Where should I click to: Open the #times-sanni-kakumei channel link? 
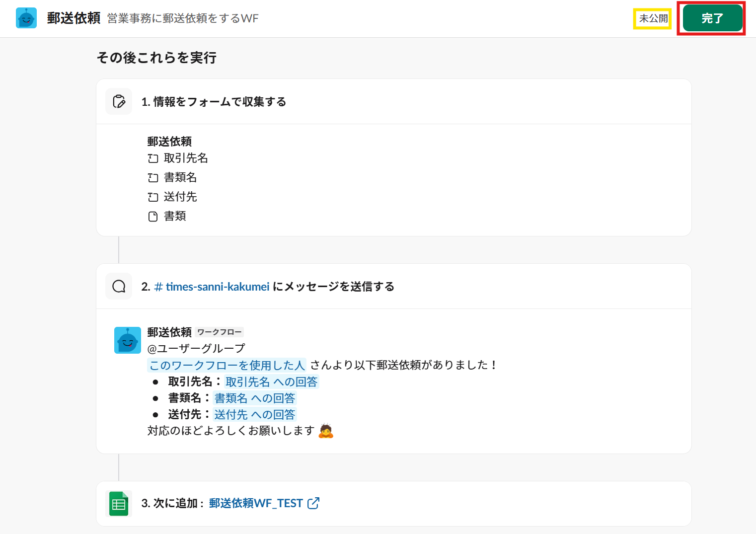point(212,287)
